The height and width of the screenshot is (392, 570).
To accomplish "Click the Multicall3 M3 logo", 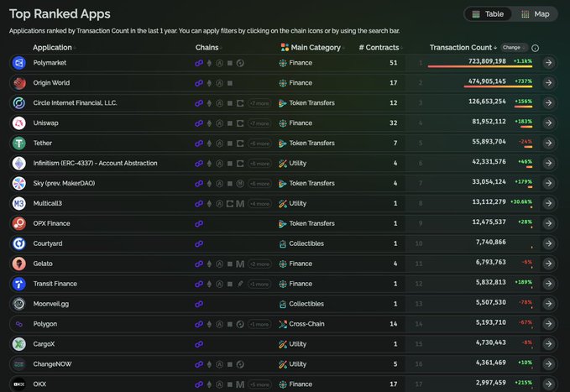I will point(19,203).
